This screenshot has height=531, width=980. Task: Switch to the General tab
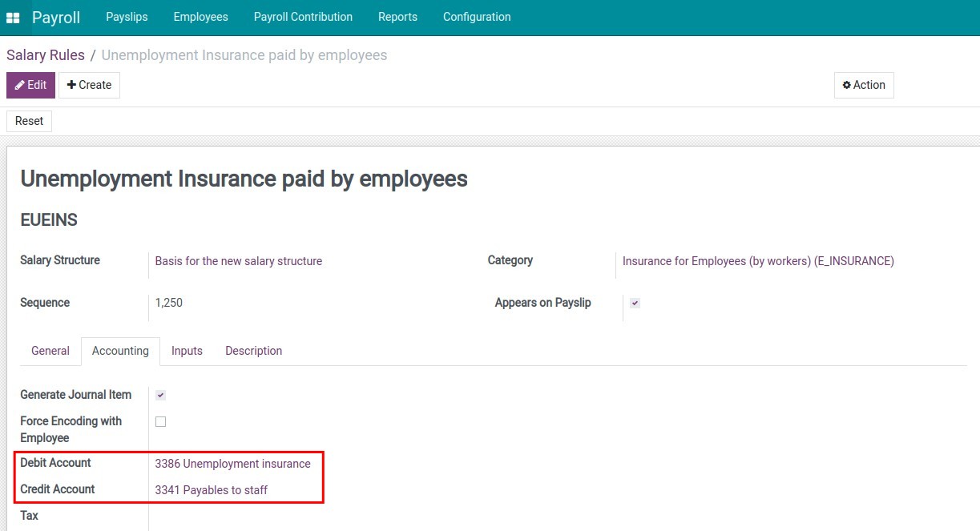[50, 351]
